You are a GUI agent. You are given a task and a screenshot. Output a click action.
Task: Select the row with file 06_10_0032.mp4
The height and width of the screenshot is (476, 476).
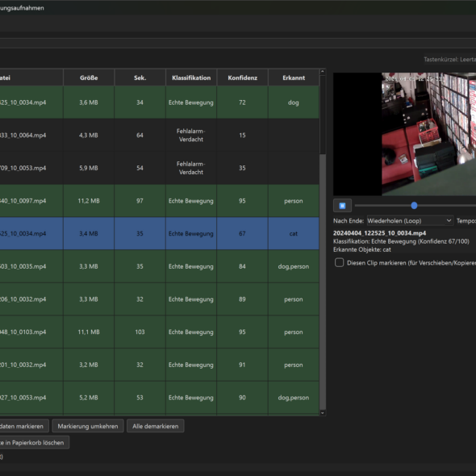point(160,299)
